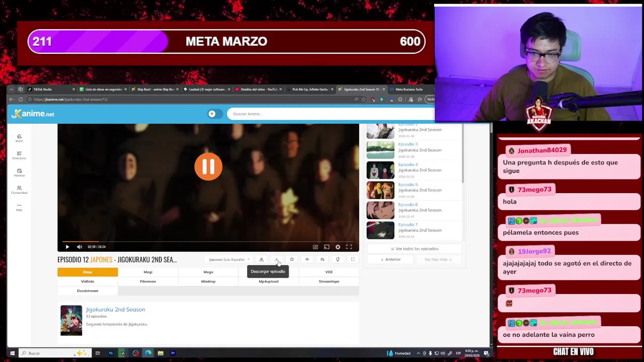Open Episodio 6 thumbnail
This screenshot has height=362, width=644.
click(x=380, y=210)
